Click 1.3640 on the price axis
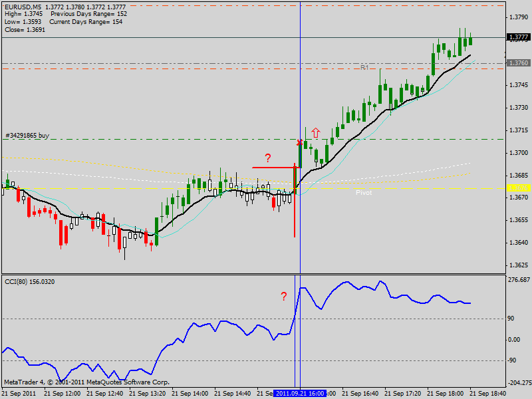The height and width of the screenshot is (399, 532). point(519,243)
